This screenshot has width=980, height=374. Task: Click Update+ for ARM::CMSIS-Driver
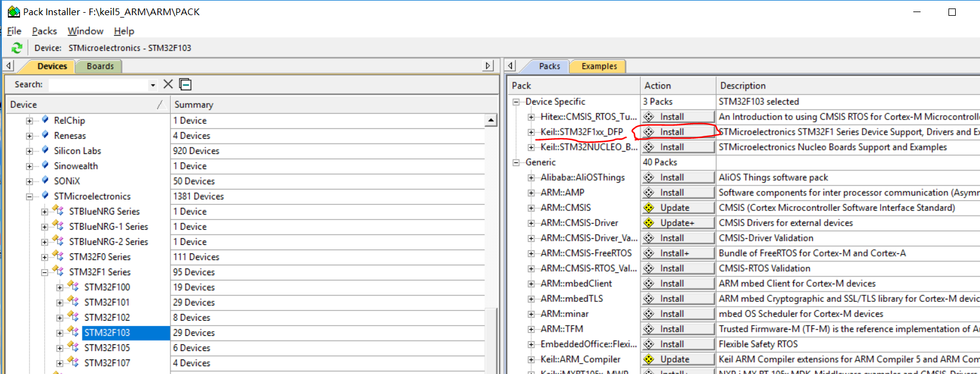coord(678,222)
